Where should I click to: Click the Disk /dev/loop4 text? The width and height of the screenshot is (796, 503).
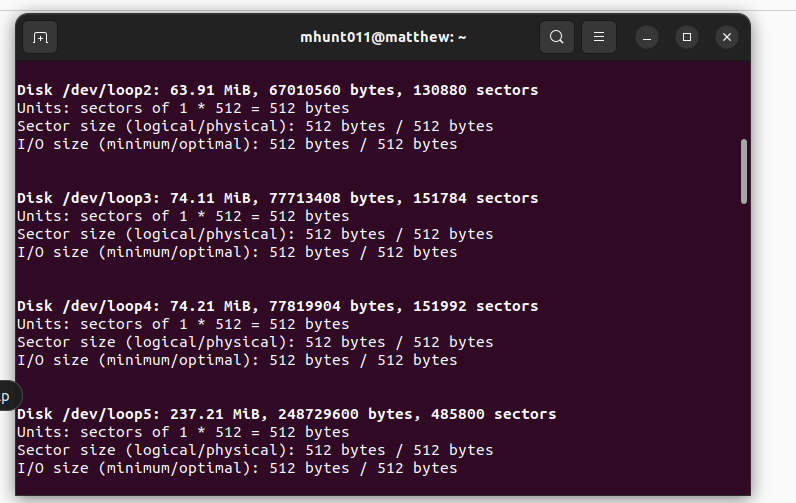point(88,307)
